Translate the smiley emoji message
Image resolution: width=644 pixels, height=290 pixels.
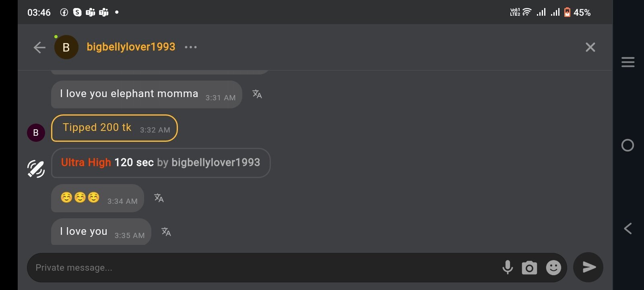click(x=159, y=198)
